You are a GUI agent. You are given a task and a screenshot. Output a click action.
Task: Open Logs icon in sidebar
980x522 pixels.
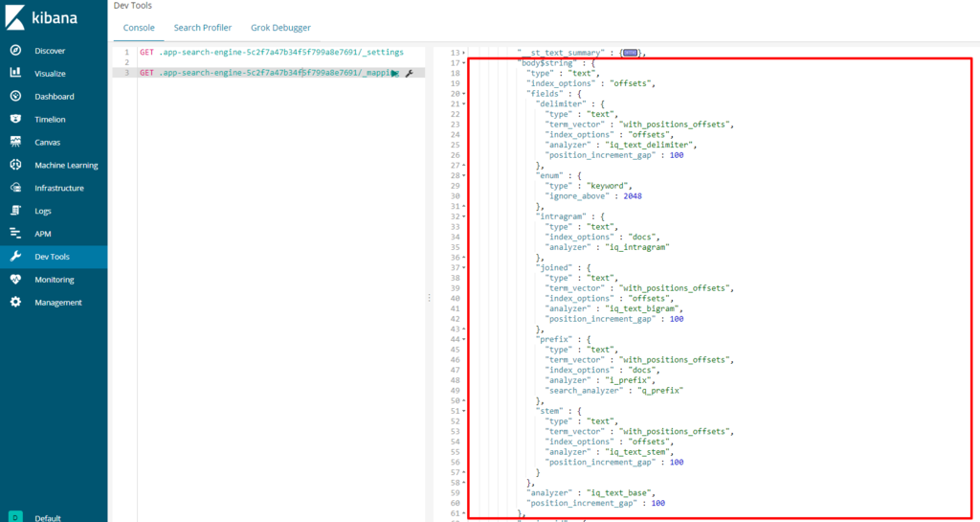coord(15,211)
